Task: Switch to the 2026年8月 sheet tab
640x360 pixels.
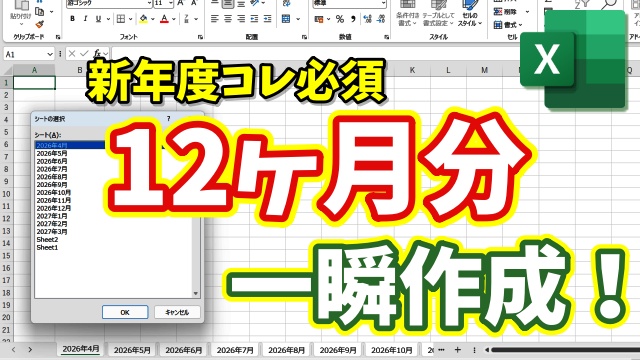Action: pyautogui.click(x=286, y=350)
